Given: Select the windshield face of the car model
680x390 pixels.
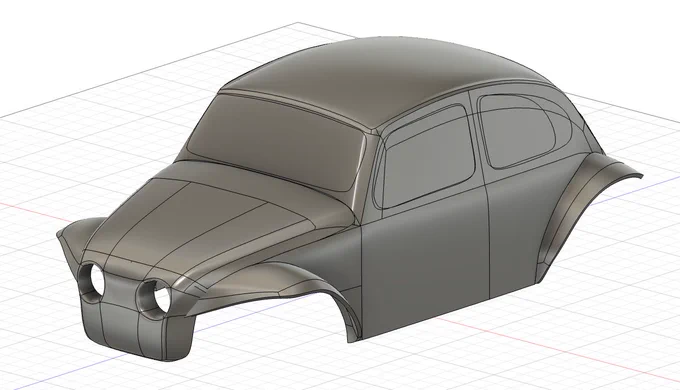Looking at the screenshot, I should pyautogui.click(x=278, y=141).
